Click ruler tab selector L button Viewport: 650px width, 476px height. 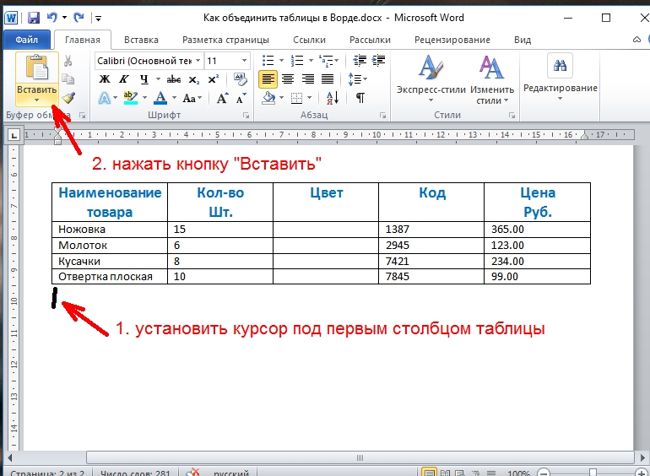click(14, 135)
